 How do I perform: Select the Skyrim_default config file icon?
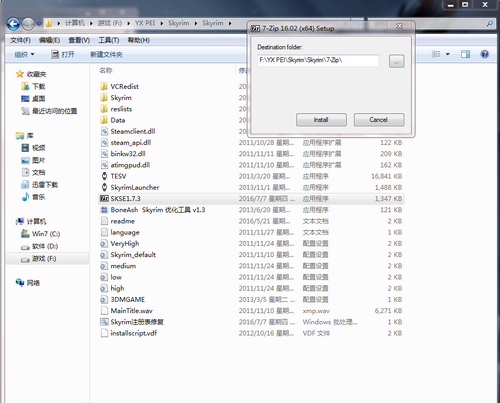click(104, 255)
